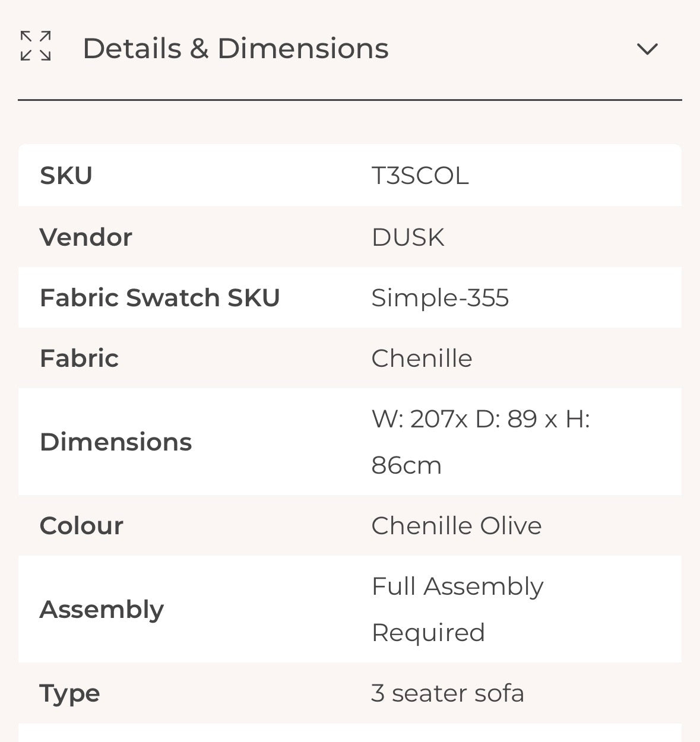Click the Fabric row label
700x742 pixels.
[x=79, y=359]
